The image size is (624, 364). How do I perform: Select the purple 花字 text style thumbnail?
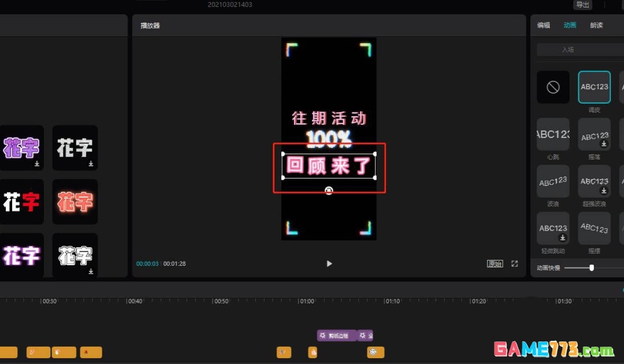pyautogui.click(x=22, y=148)
